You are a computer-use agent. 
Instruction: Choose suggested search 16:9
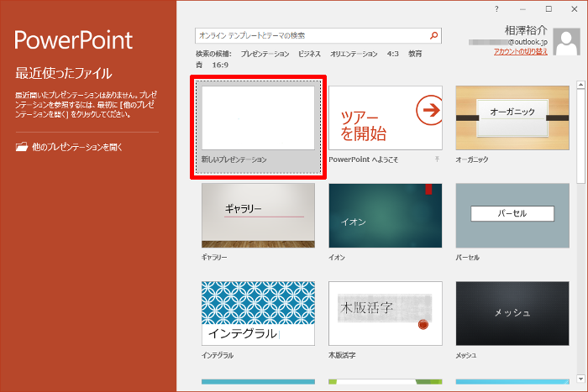[220, 65]
